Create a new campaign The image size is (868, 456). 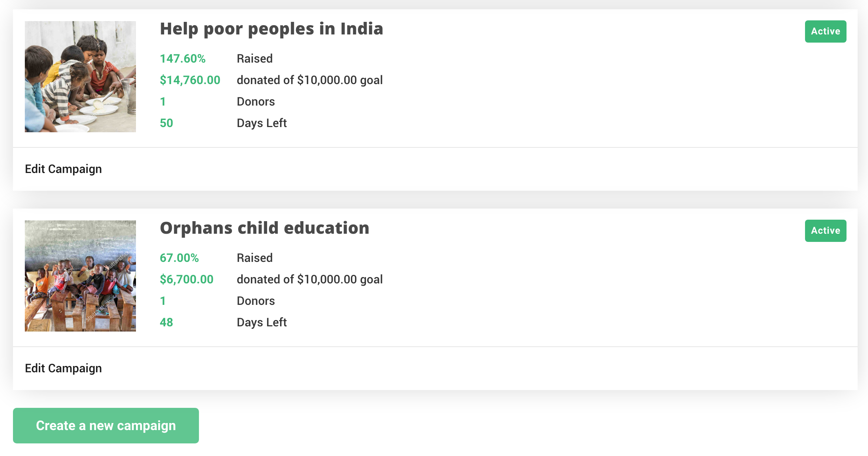pyautogui.click(x=106, y=426)
